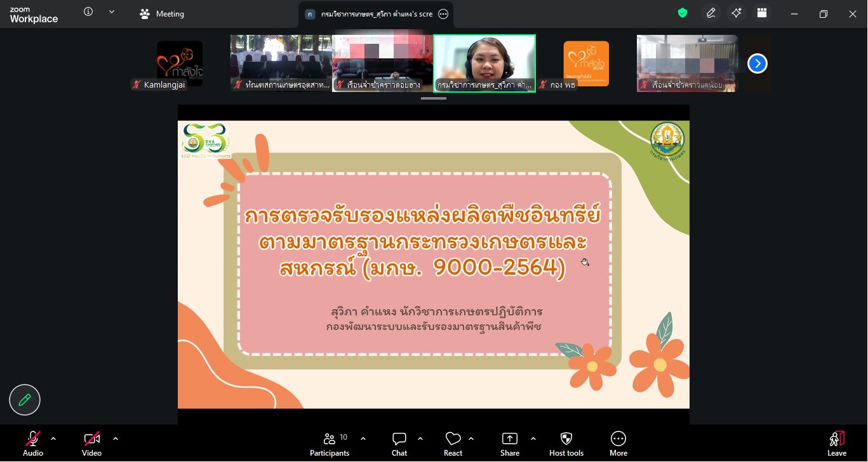Open the Chat panel

pos(399,444)
